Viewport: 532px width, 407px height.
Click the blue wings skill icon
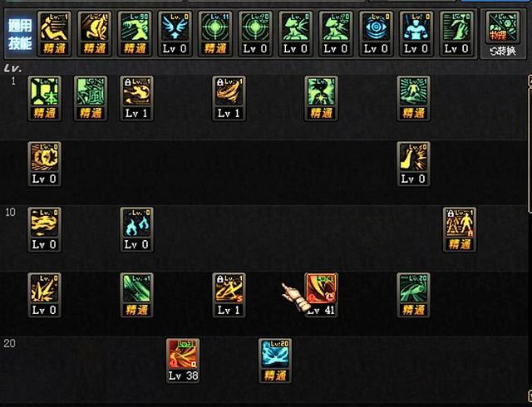[175, 33]
